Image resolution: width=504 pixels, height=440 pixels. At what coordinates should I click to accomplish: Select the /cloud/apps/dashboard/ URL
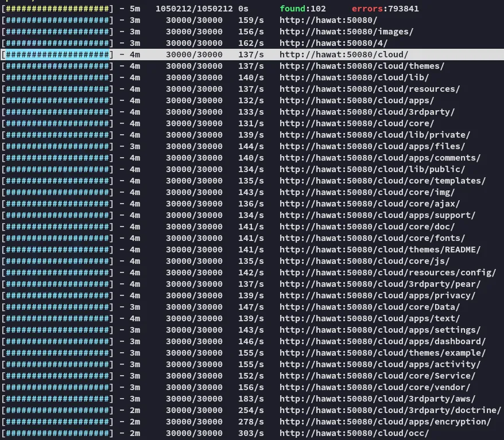(x=382, y=341)
